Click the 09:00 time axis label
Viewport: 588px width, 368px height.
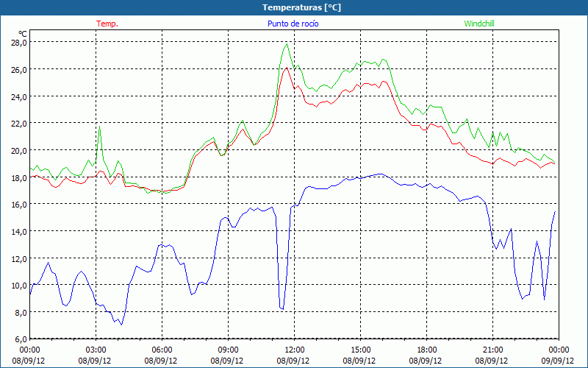coord(229,350)
